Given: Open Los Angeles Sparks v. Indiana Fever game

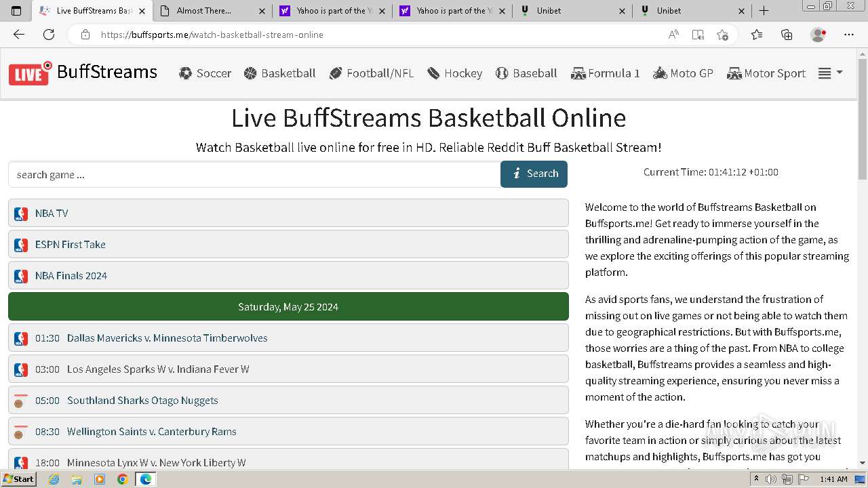Looking at the screenshot, I should (288, 369).
